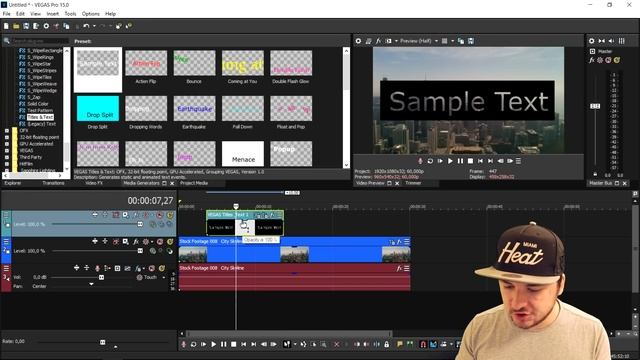
Task: Play from the main timeline transport bar
Action: click(213, 344)
